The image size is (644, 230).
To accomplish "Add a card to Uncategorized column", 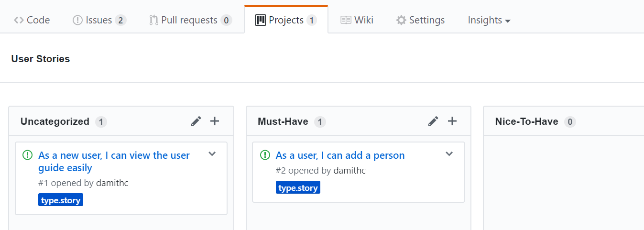I will [215, 121].
